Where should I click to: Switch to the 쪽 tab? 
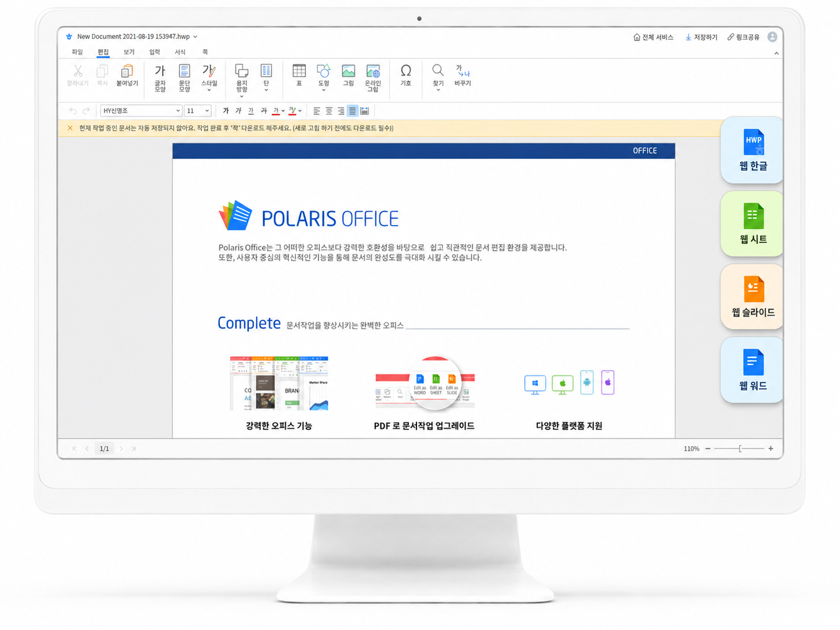point(205,52)
